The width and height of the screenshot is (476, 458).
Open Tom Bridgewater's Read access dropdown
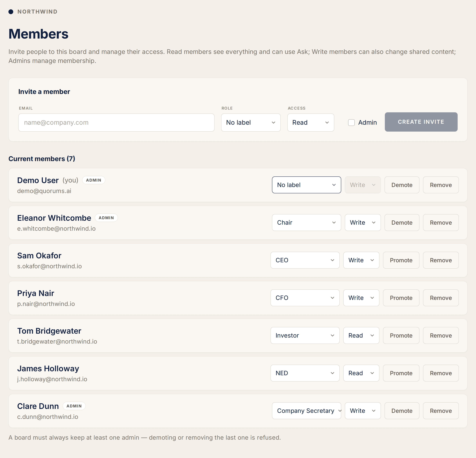click(x=361, y=335)
